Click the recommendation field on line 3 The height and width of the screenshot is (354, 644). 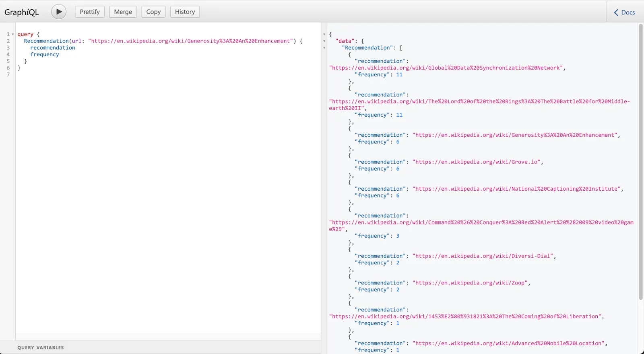coord(53,48)
